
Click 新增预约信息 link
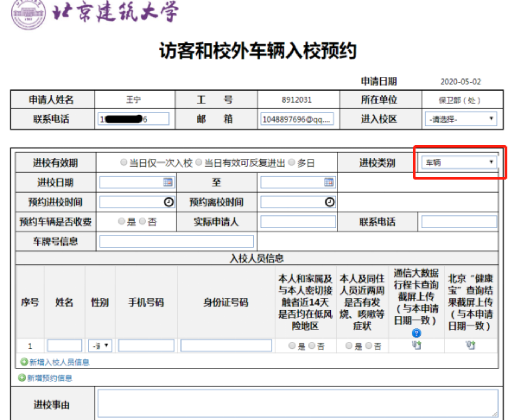tap(49, 378)
